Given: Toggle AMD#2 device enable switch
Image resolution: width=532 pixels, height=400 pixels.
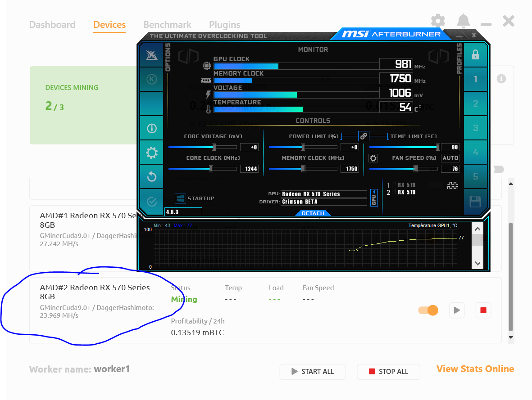Looking at the screenshot, I should [428, 310].
